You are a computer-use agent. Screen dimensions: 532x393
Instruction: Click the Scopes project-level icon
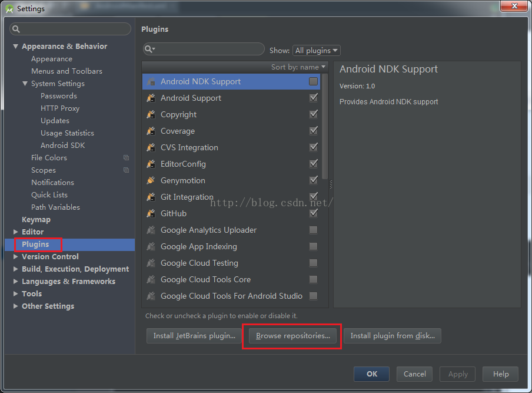126,170
